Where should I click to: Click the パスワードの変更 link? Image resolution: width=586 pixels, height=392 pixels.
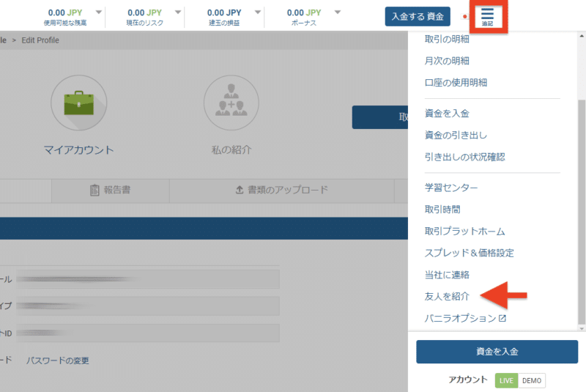coord(58,360)
